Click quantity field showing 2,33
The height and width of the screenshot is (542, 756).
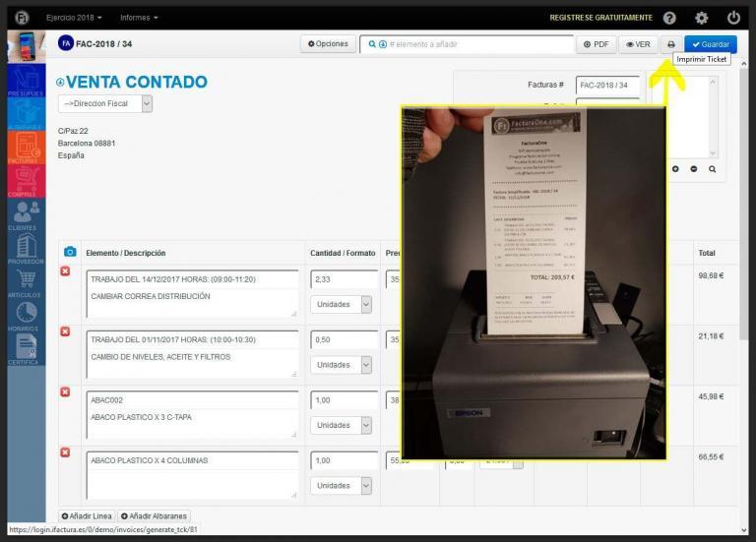345,279
